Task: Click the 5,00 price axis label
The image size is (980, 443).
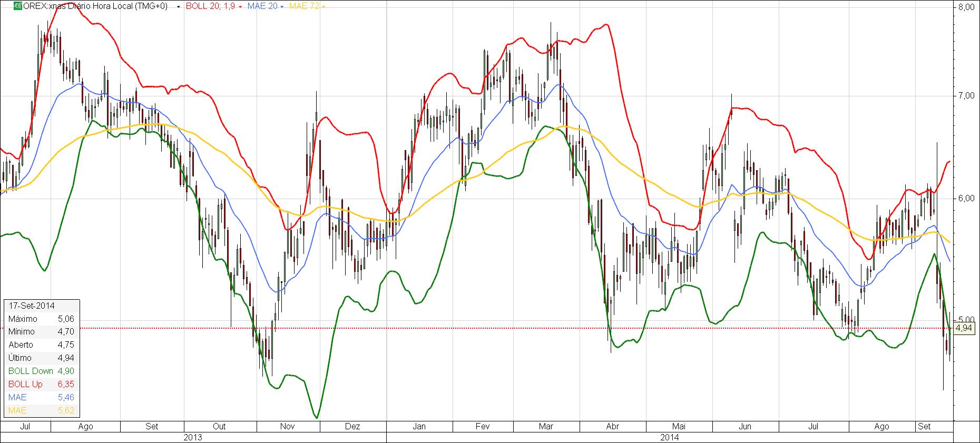Action: click(x=967, y=319)
